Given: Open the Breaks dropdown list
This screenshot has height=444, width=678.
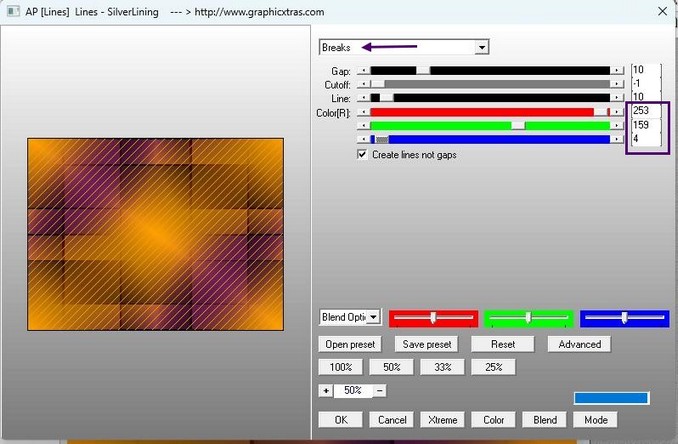Looking at the screenshot, I should point(482,47).
